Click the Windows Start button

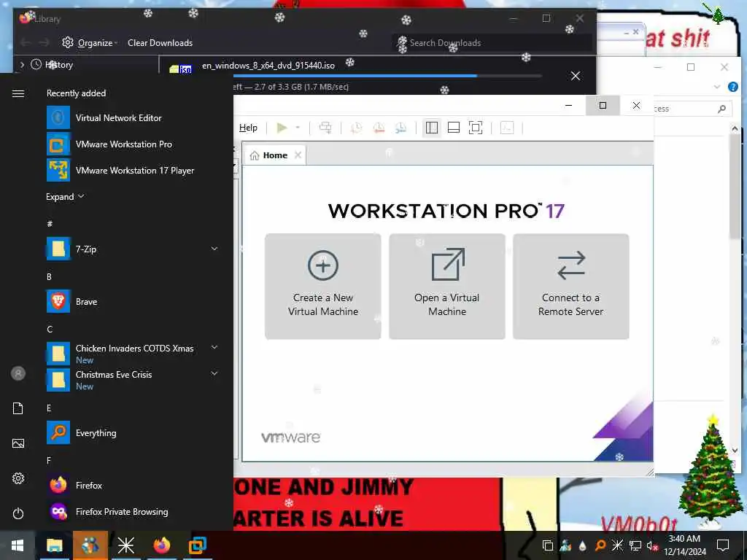[18, 545]
